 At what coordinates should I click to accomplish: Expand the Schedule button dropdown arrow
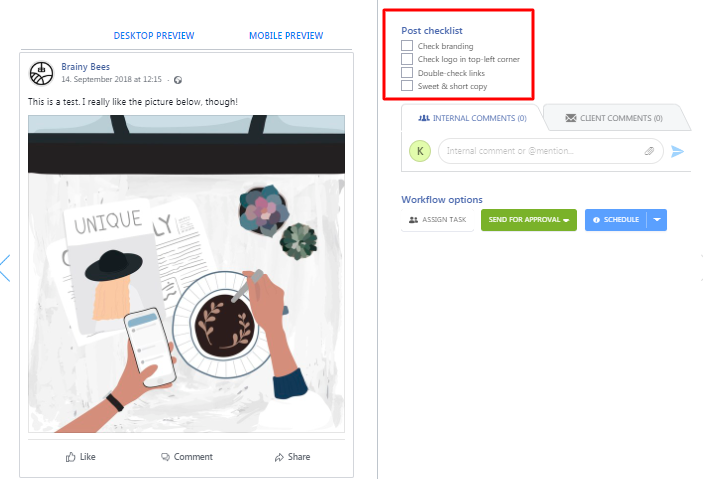pyautogui.click(x=657, y=220)
